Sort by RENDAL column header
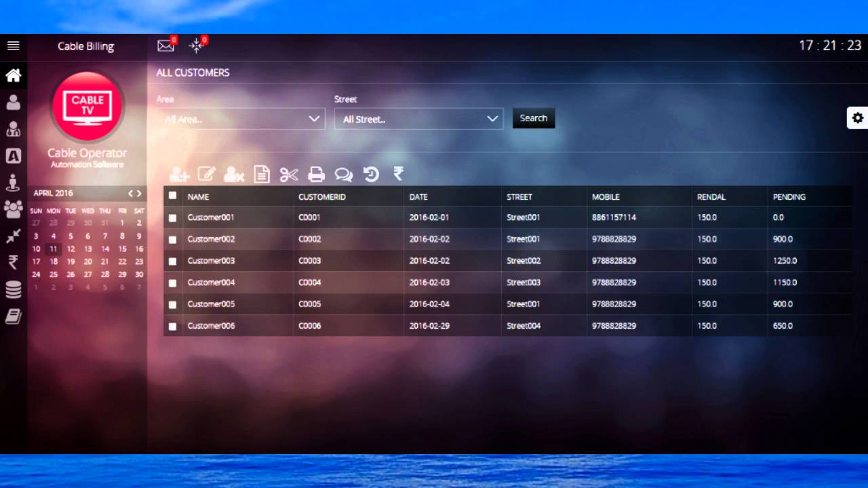The width and height of the screenshot is (868, 488). pos(711,197)
